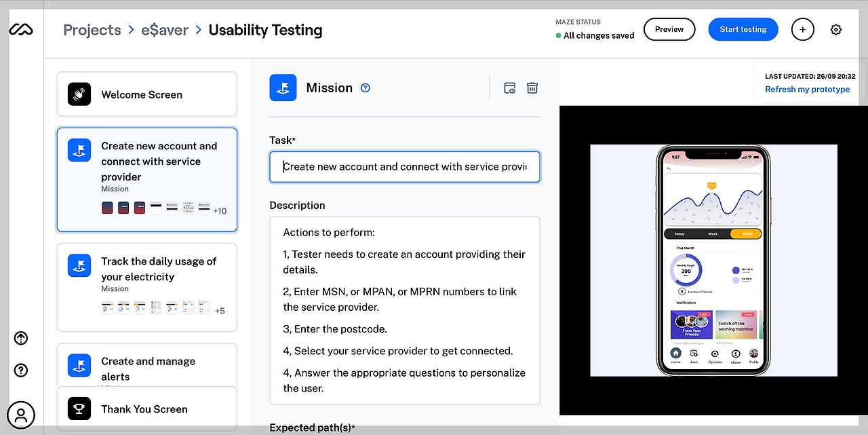Go to Projects breadcrumb
868x435 pixels.
(92, 30)
